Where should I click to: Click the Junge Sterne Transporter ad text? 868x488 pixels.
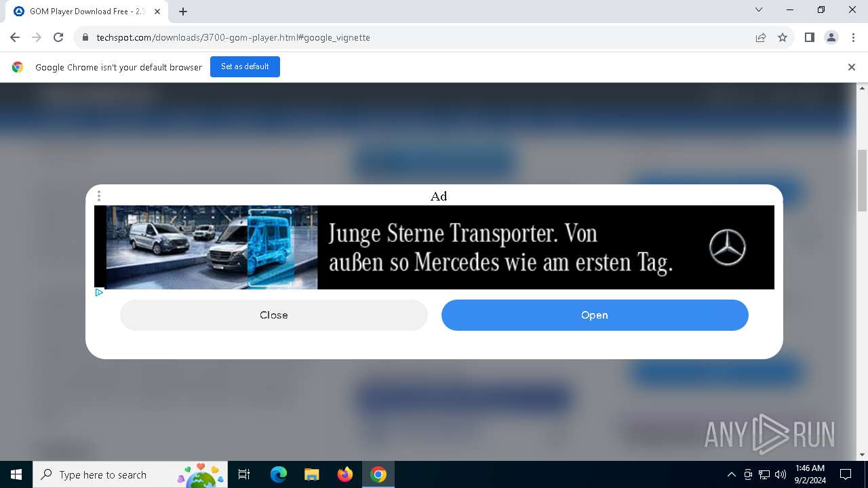coord(500,247)
